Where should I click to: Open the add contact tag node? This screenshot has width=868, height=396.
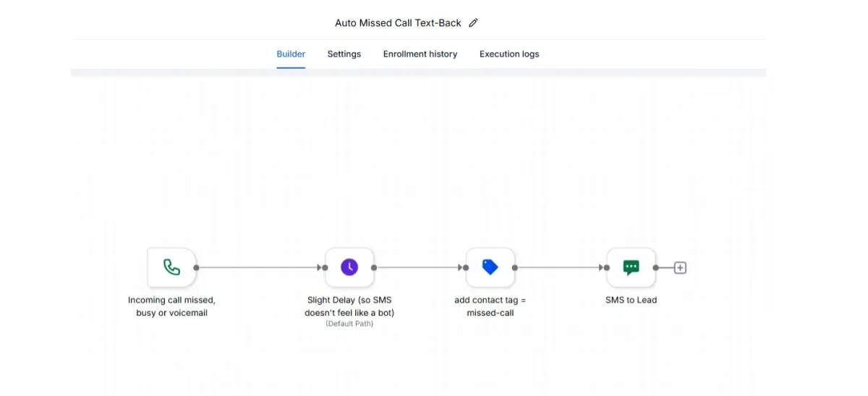click(490, 267)
